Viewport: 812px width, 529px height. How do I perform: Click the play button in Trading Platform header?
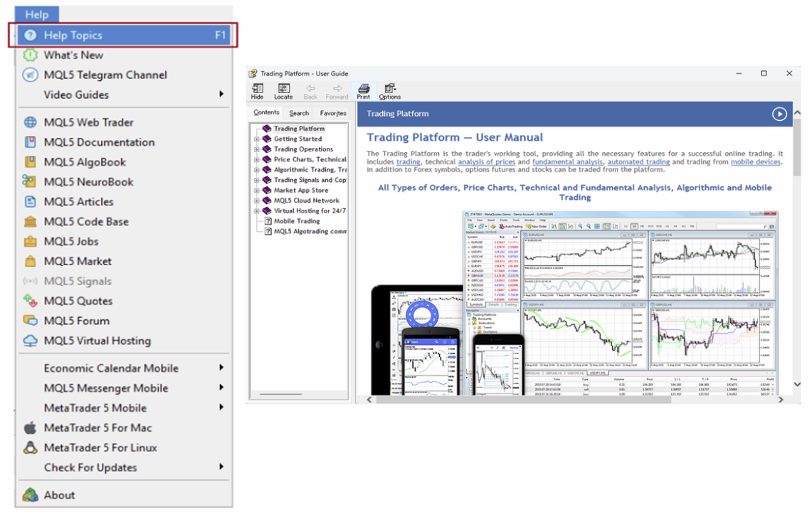click(779, 114)
